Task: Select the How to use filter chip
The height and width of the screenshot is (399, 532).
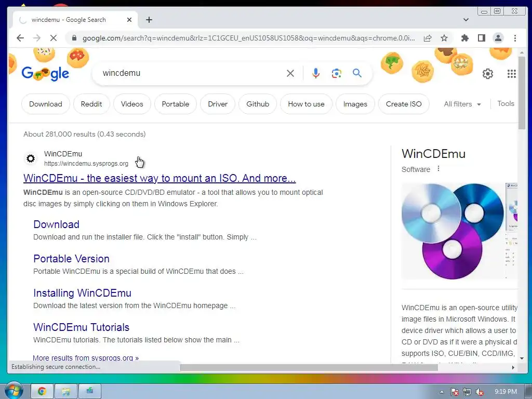Action: (x=306, y=104)
